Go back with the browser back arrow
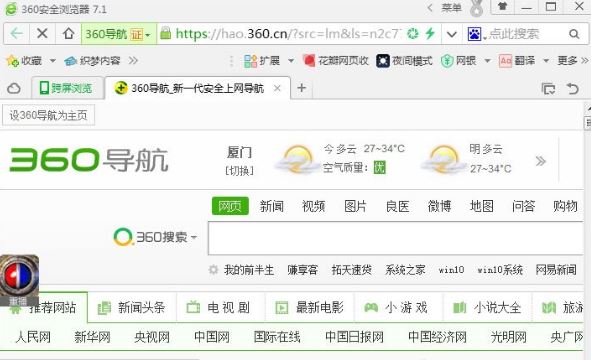Image resolution: width=591 pixels, height=360 pixels. tap(17, 34)
